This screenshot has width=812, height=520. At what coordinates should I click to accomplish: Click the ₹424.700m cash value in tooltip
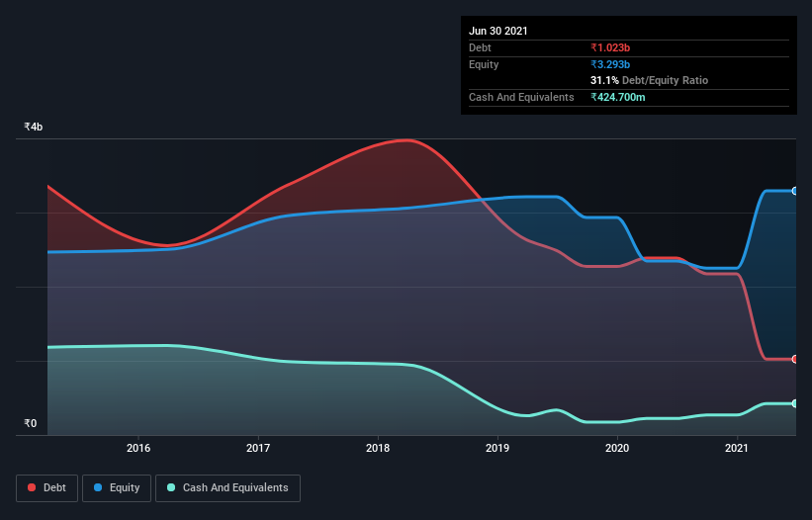click(x=618, y=97)
